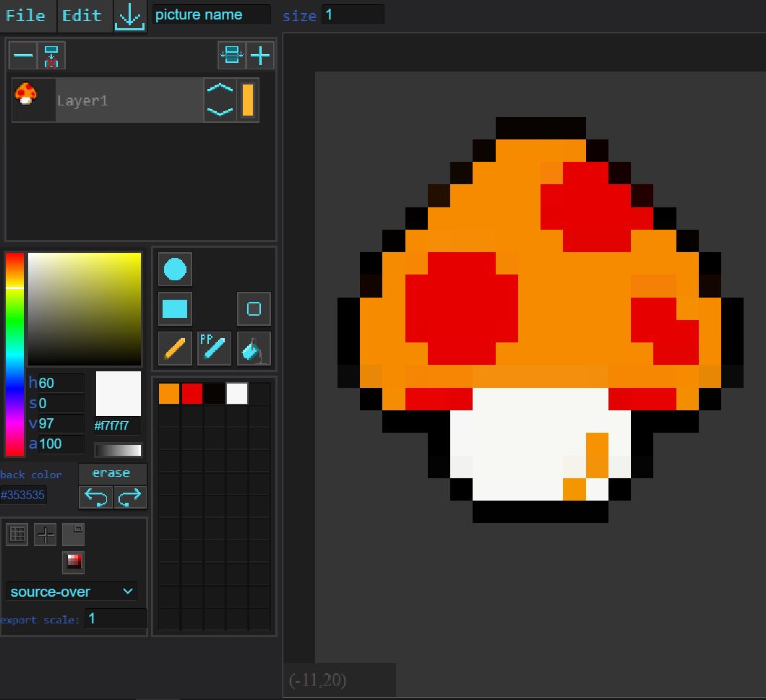The height and width of the screenshot is (700, 766).
Task: Select the orange pencil tool
Action: [x=175, y=348]
